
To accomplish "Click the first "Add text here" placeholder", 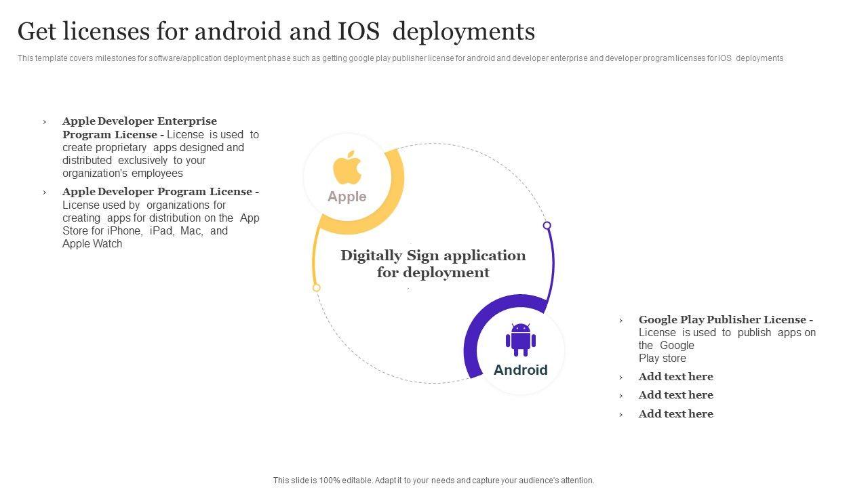I will [675, 377].
